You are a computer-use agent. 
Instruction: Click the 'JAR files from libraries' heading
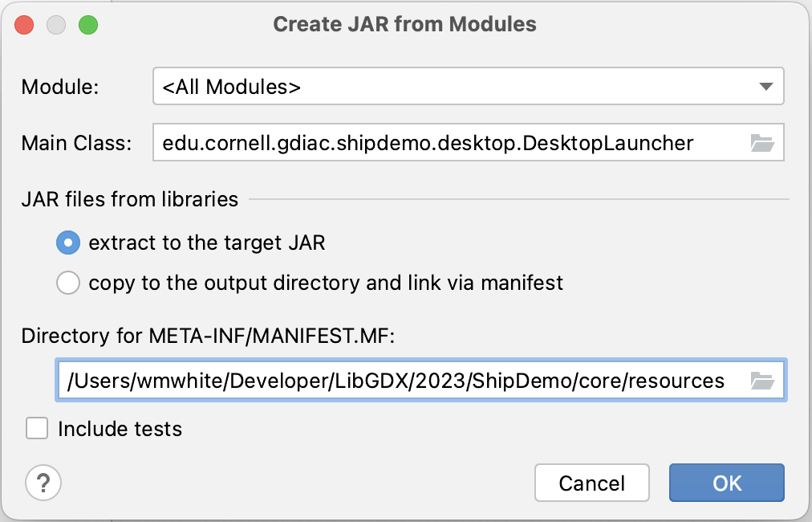tap(130, 199)
